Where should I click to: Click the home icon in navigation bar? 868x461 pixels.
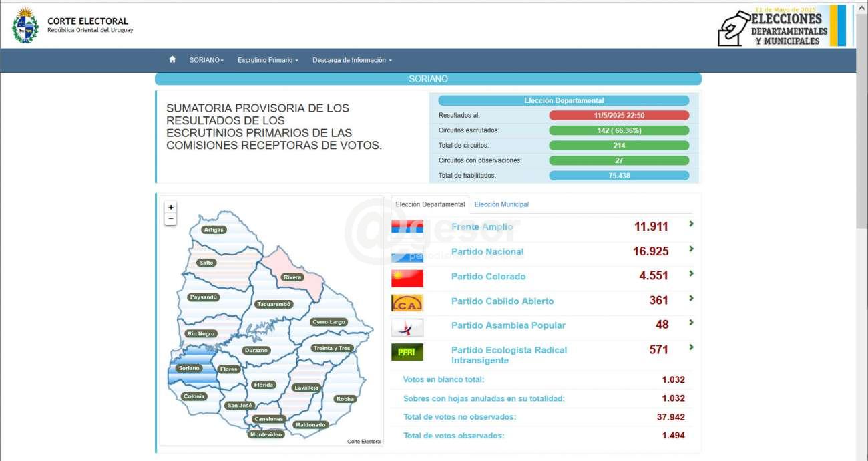[x=172, y=59]
